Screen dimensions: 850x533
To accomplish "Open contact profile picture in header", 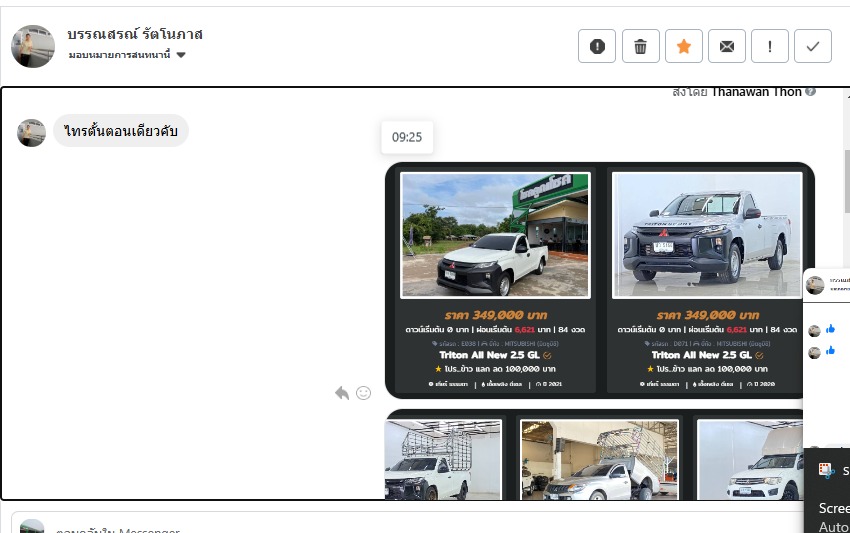I will [x=33, y=46].
